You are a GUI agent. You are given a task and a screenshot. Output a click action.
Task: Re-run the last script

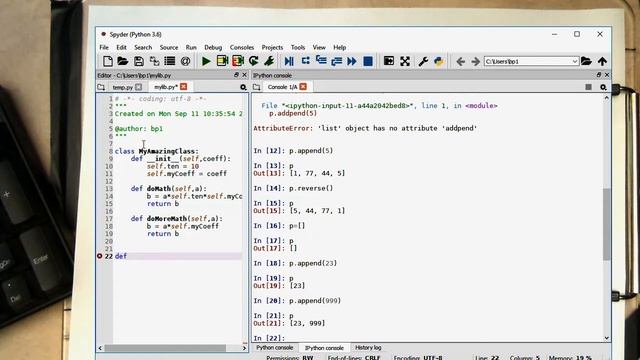coord(253,61)
